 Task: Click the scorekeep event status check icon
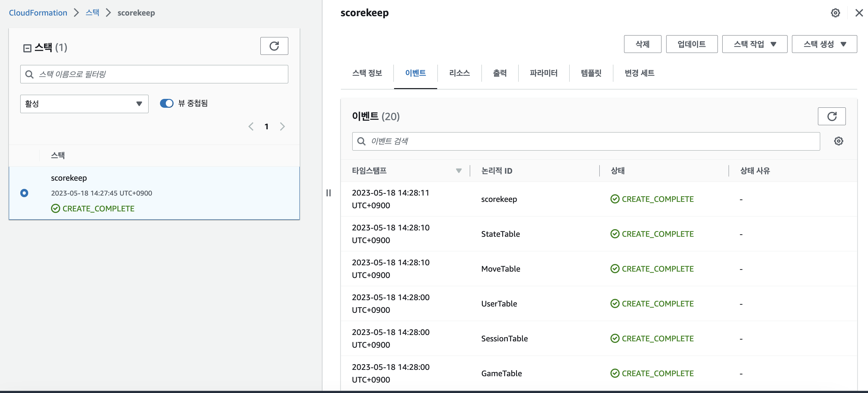click(x=615, y=199)
